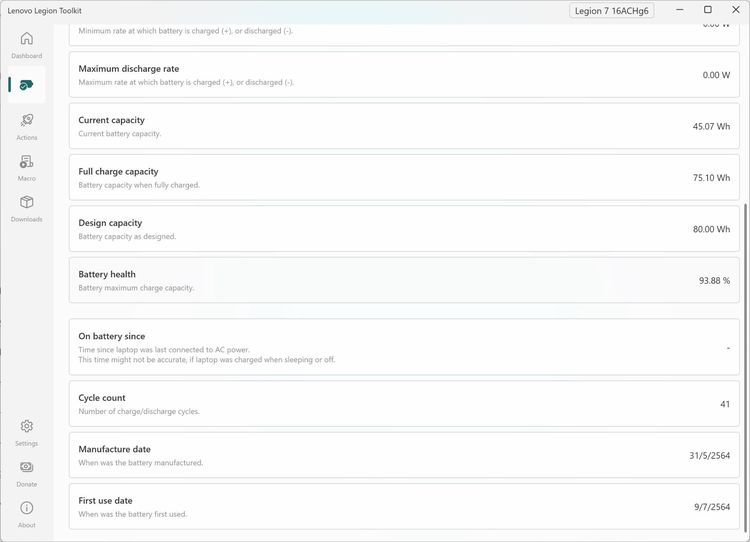Viewport: 750px width, 542px height.
Task: Open the Macro section
Action: click(x=27, y=167)
